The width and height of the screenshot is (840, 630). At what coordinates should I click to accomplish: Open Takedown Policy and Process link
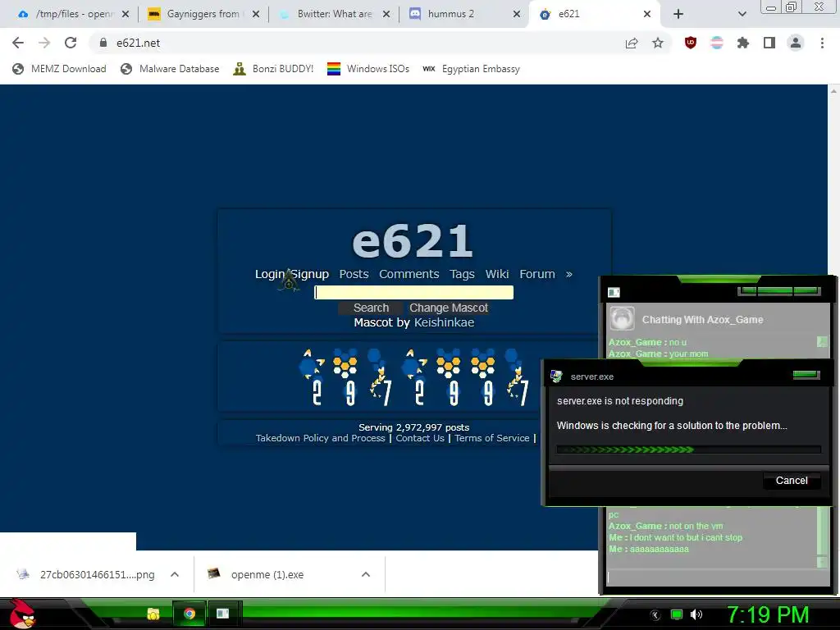[321, 438]
